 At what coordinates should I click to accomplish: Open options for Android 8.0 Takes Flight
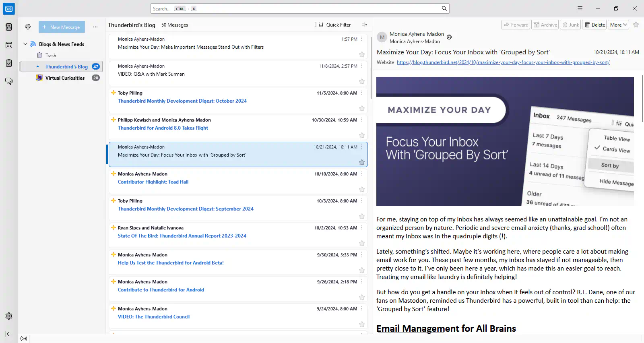click(x=362, y=120)
